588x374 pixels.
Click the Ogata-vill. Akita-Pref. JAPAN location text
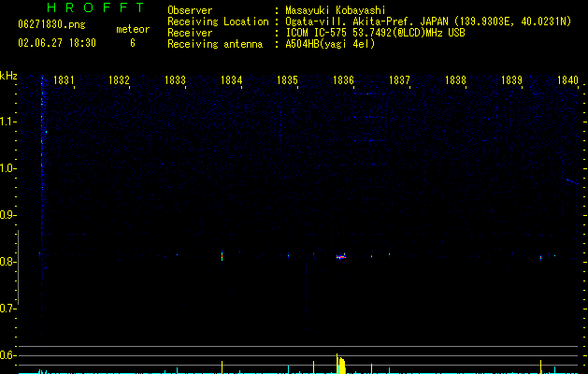pos(428,22)
